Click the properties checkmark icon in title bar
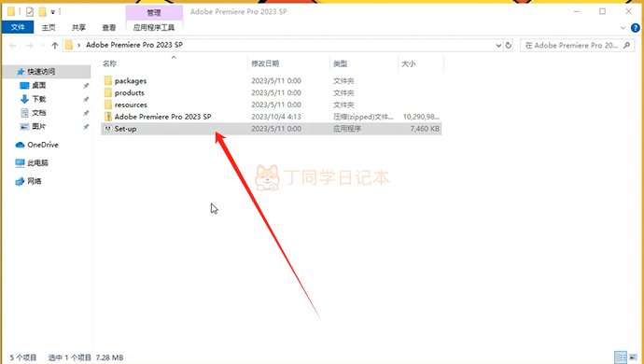Viewport: 644px width, 364px height. point(30,11)
